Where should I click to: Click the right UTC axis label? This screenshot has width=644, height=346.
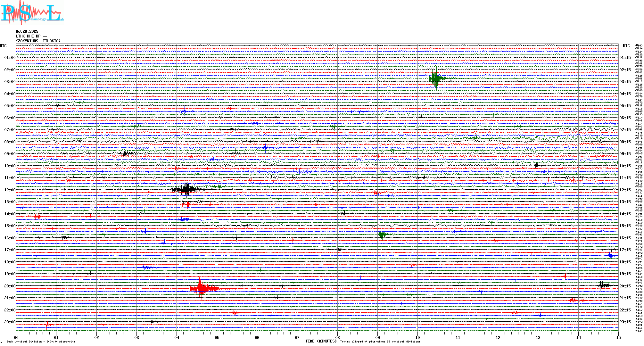[x=626, y=46]
